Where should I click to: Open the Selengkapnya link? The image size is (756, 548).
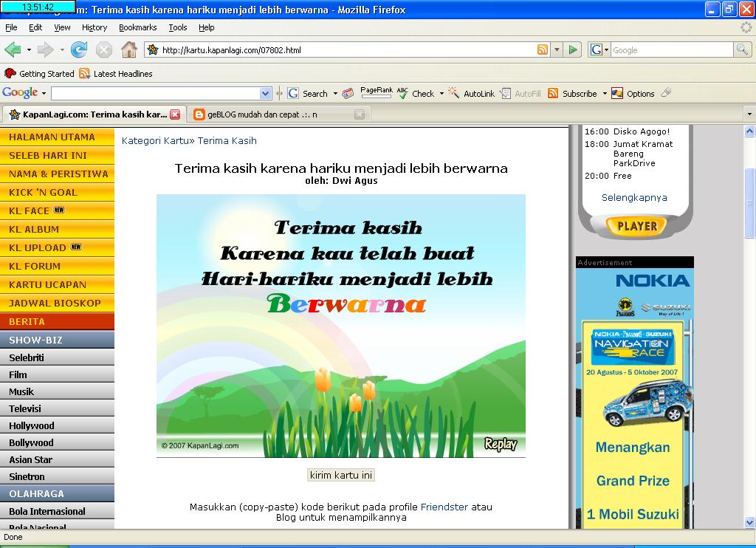[634, 197]
